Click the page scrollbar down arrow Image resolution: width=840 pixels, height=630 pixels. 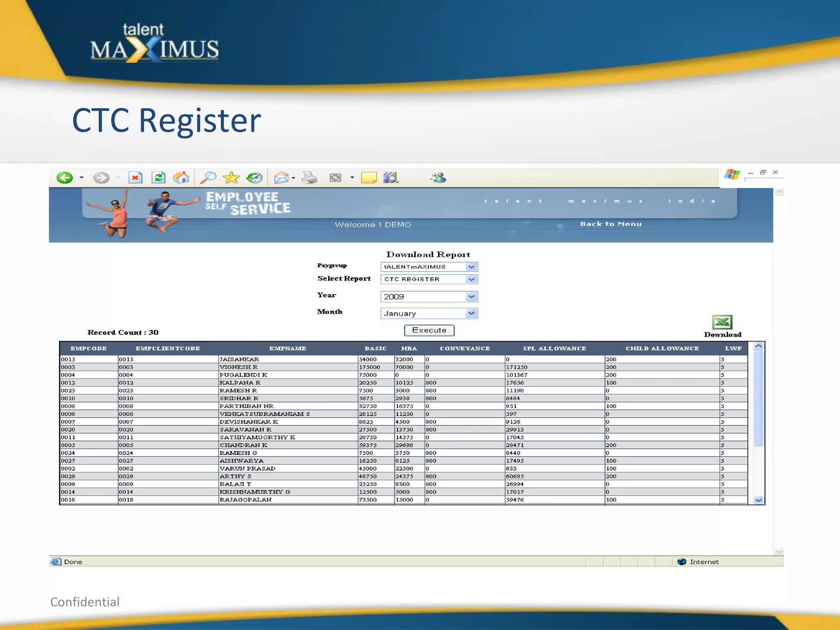(x=779, y=552)
